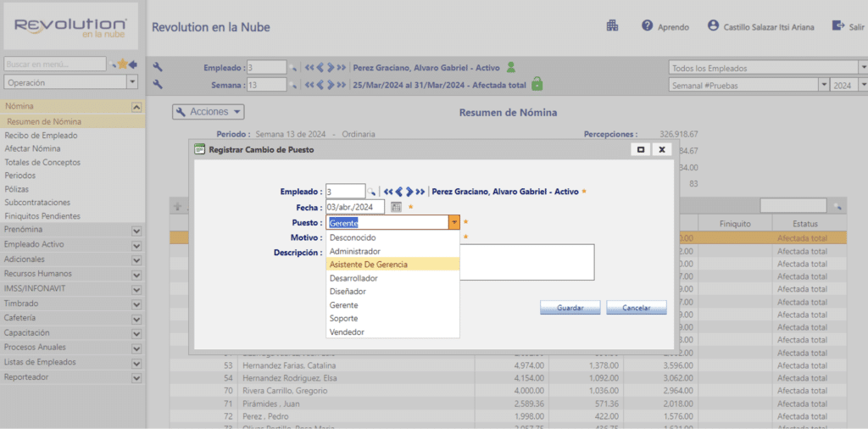Image resolution: width=868 pixels, height=429 pixels.
Task: Jump to first employee in dialog
Action: tap(387, 192)
